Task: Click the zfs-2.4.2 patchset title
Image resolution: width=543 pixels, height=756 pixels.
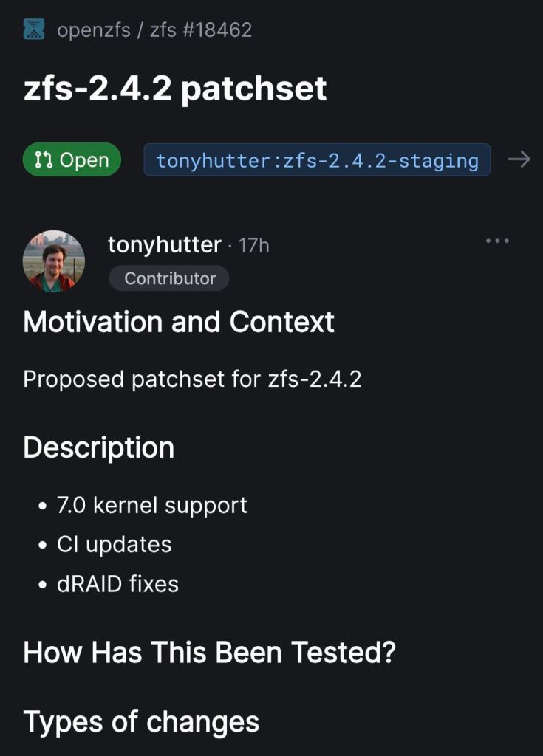Action: (x=175, y=89)
